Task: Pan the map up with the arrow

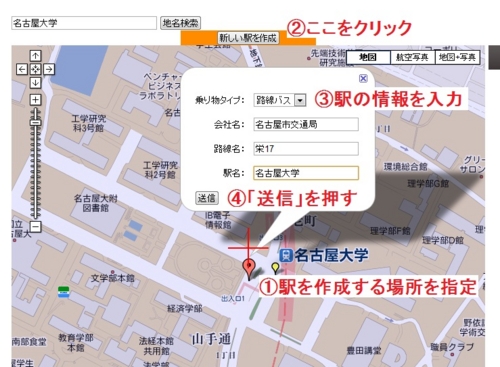Action: tap(35, 56)
